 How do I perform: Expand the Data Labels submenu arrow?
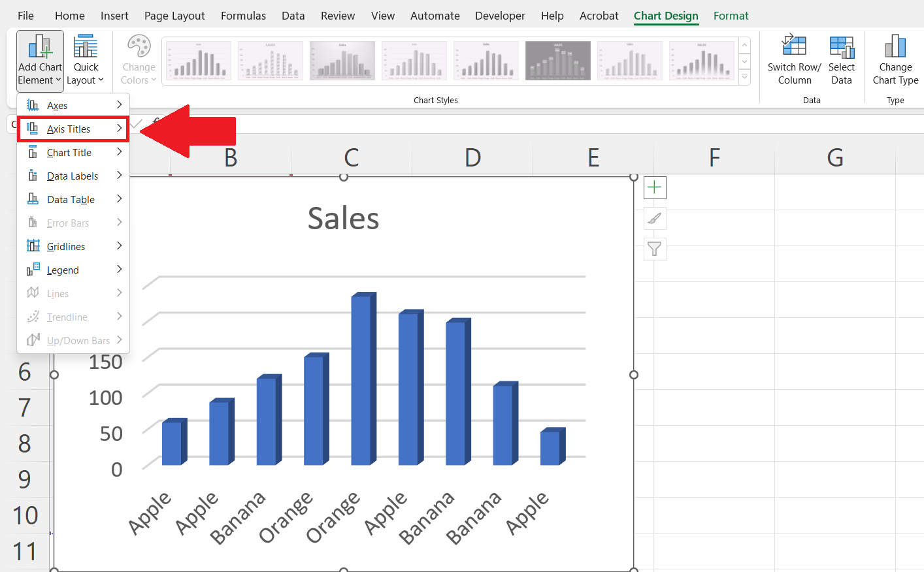(x=120, y=175)
